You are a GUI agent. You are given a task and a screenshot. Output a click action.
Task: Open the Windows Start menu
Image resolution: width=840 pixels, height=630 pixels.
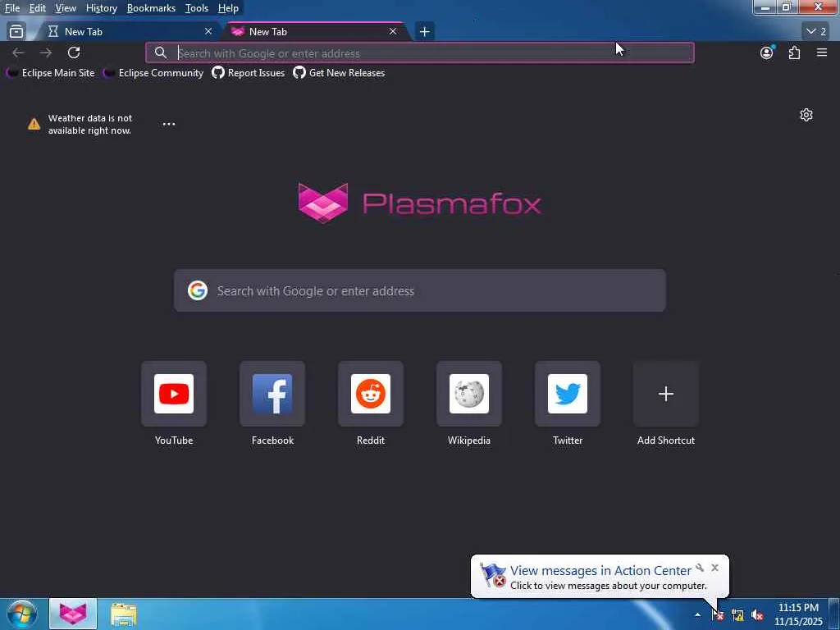pyautogui.click(x=22, y=614)
